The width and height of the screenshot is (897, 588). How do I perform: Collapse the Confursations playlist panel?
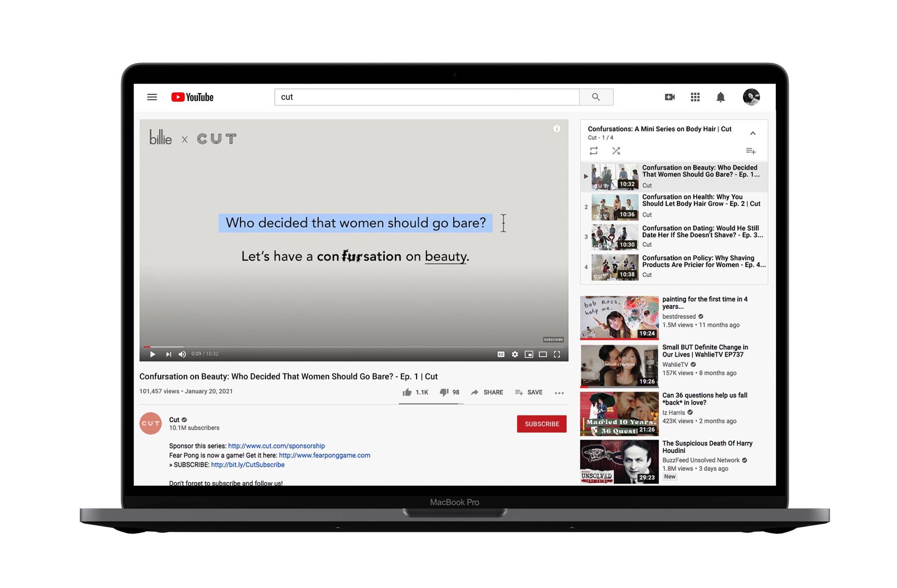click(x=753, y=133)
